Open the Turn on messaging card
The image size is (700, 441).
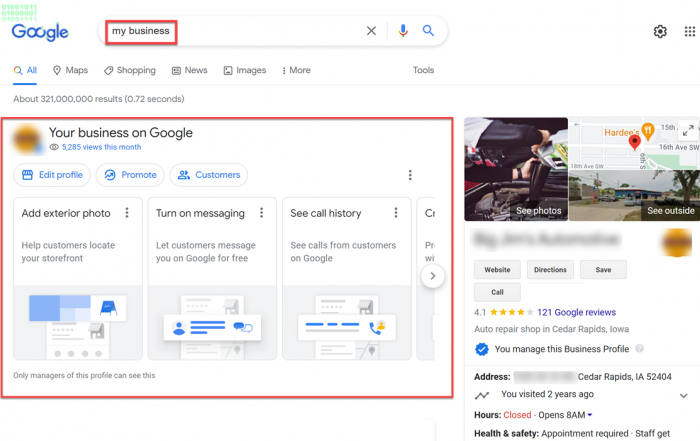pyautogui.click(x=212, y=279)
